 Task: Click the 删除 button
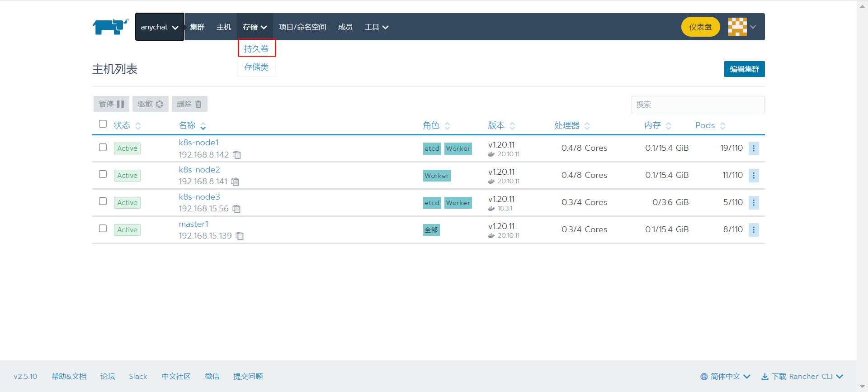(x=189, y=104)
